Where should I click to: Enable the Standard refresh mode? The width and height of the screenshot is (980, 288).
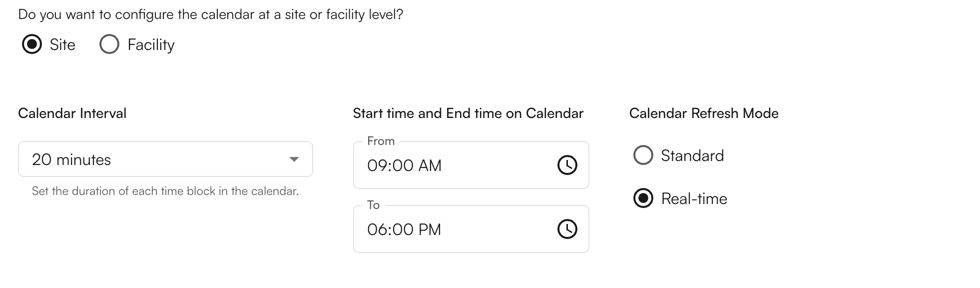(643, 155)
